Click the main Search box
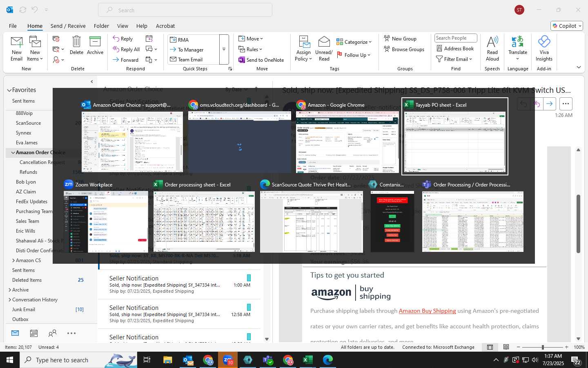This screenshot has height=368, width=588. tap(185, 10)
